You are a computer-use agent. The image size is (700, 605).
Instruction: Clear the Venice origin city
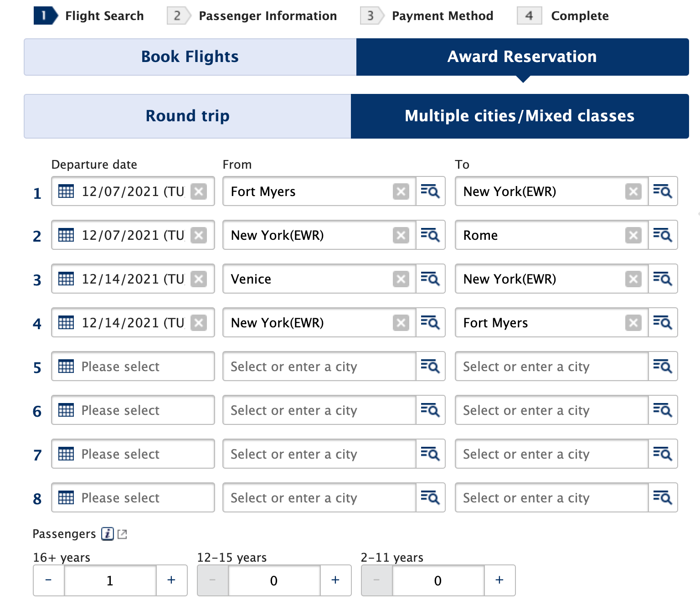click(x=401, y=279)
